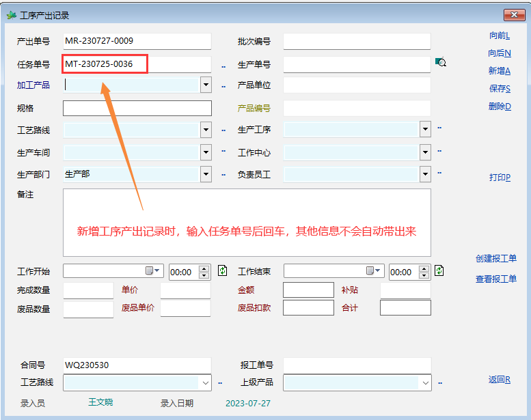Image resolution: width=531 pixels, height=420 pixels.
Task: Expand the 加工产品 dropdown
Action: [x=206, y=85]
